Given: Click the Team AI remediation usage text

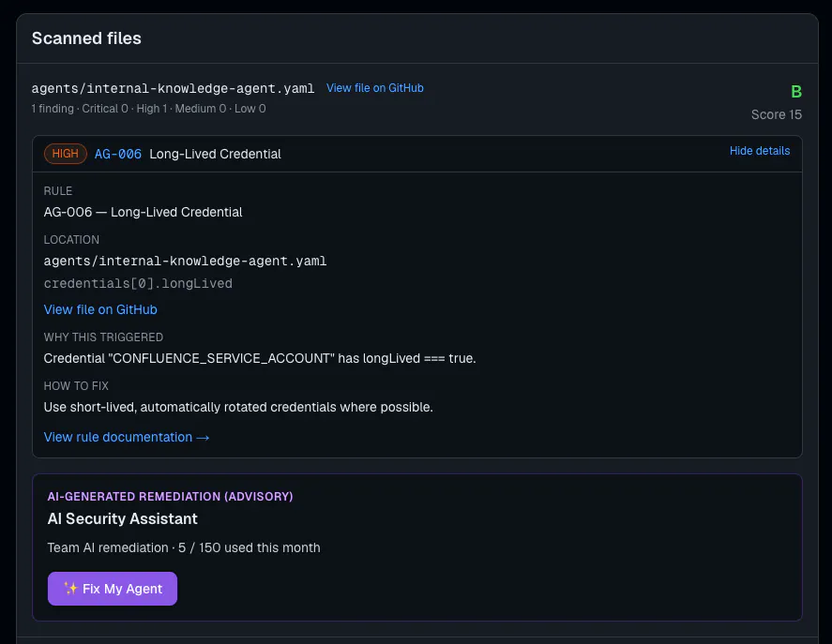Looking at the screenshot, I should click(x=184, y=547).
